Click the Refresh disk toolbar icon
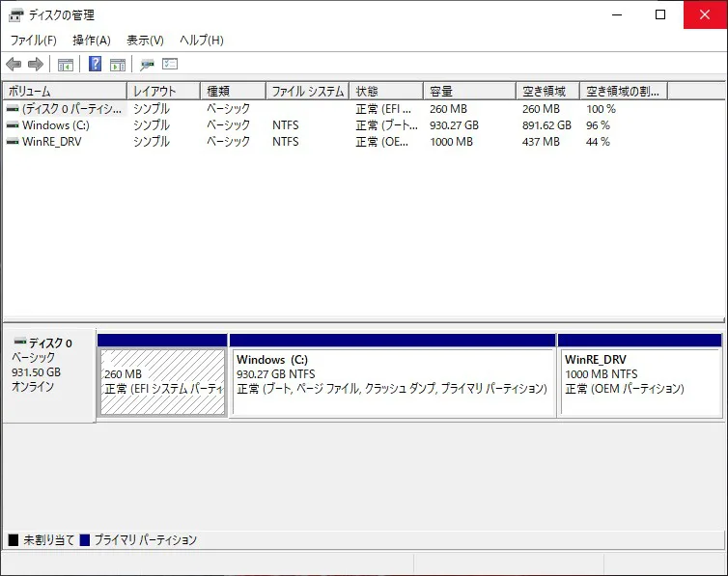Viewport: 728px width, 576px height. click(147, 65)
